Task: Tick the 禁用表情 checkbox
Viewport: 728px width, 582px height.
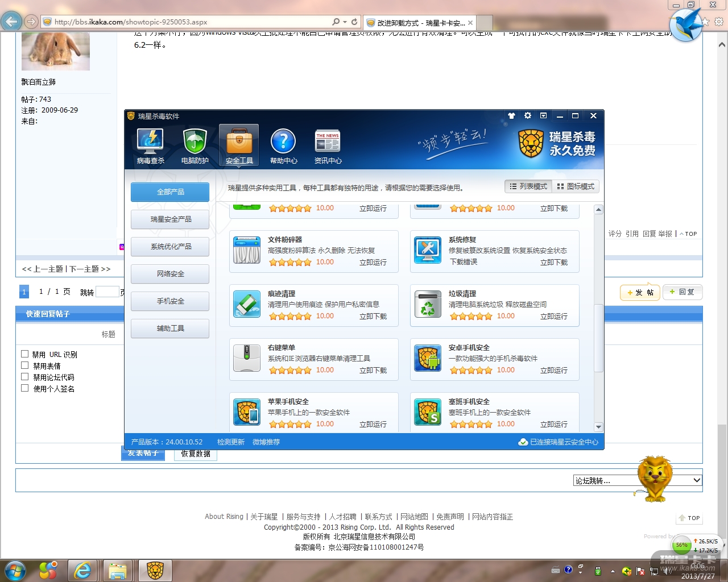Action: 24,365
